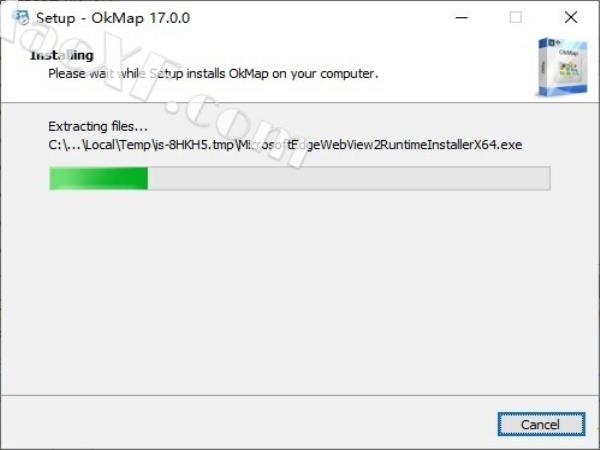The image size is (600, 450).
Task: Minimize the Setup window
Action: coord(462,17)
